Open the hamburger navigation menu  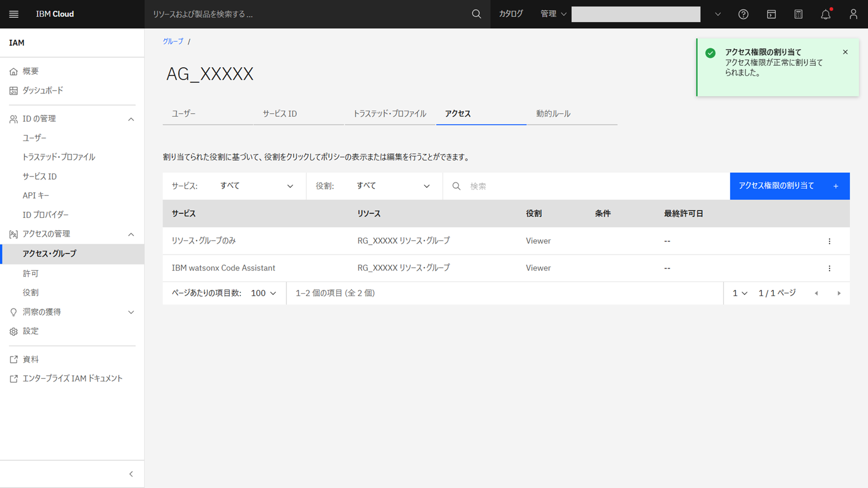click(x=13, y=14)
